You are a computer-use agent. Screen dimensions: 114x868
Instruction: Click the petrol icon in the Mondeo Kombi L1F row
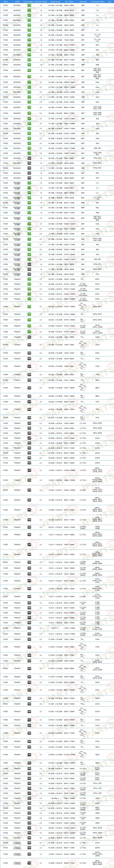coord(29,183)
